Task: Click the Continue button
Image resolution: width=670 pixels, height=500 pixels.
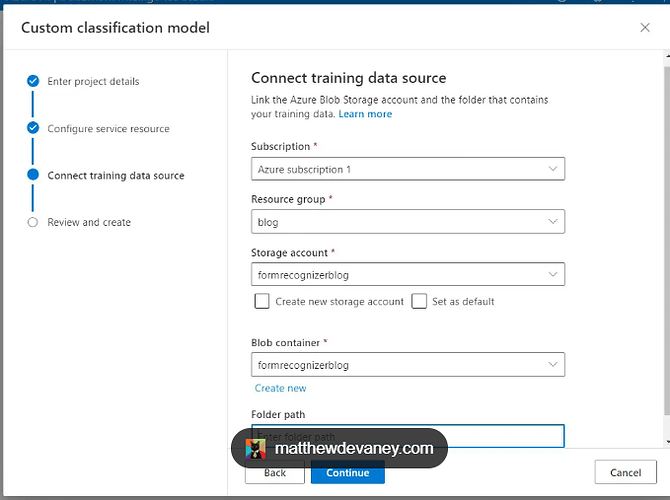Action: (x=348, y=473)
